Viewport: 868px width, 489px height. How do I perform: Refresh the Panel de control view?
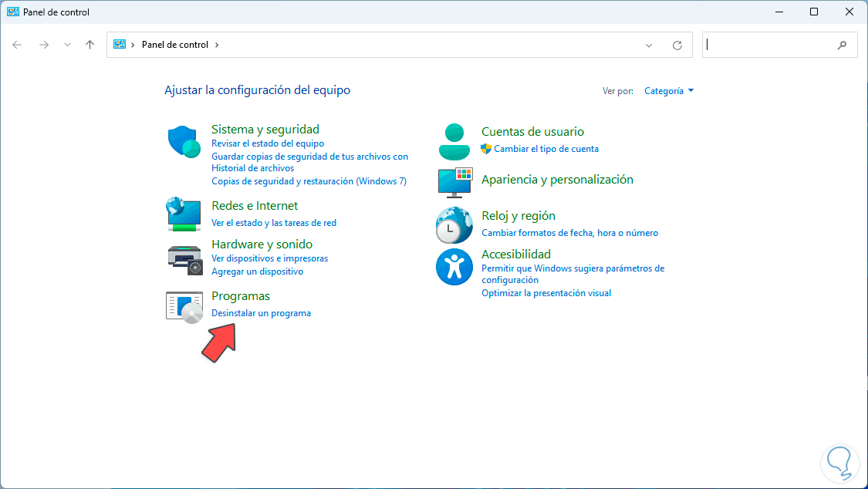(677, 46)
